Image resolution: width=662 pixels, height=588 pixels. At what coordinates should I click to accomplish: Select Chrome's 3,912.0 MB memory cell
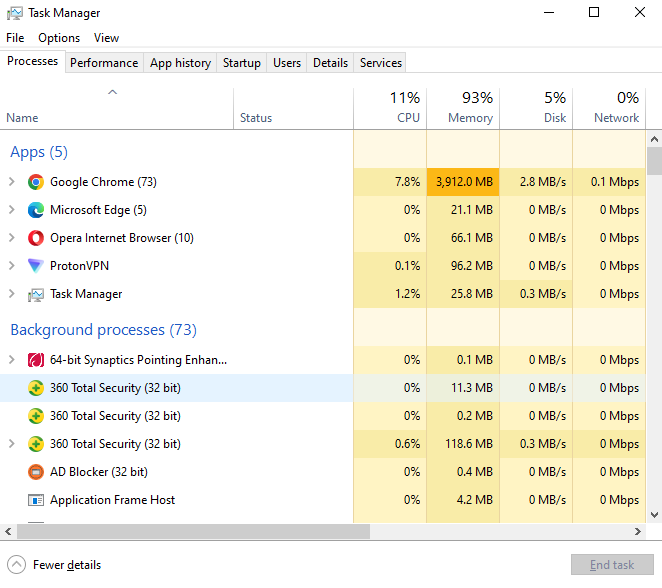[463, 182]
